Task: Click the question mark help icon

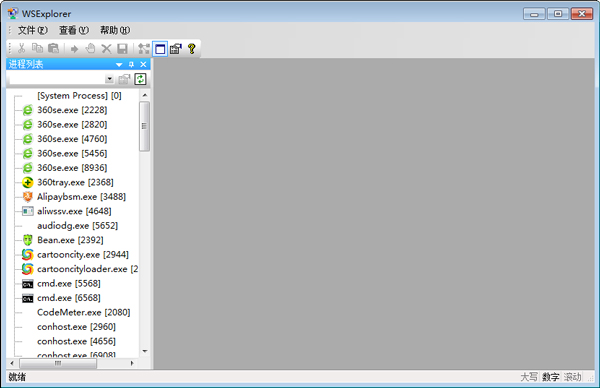Action: pos(192,49)
